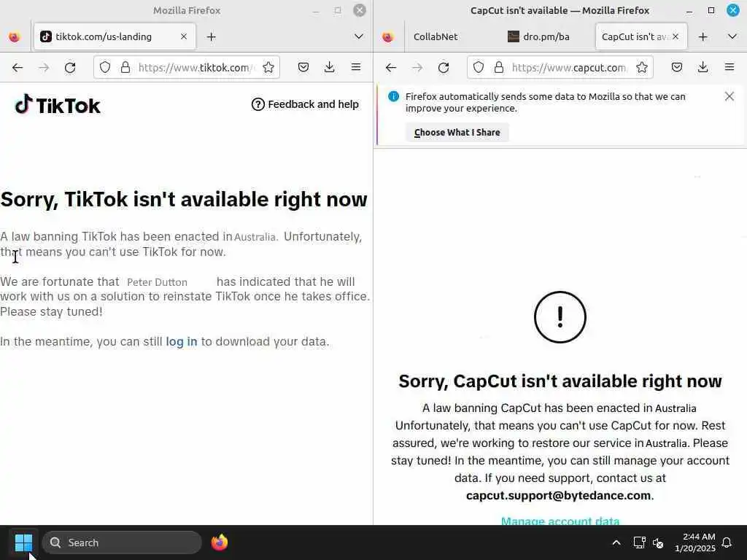Click the log in link on TikTok page
Image resolution: width=747 pixels, height=560 pixels.
(181, 341)
